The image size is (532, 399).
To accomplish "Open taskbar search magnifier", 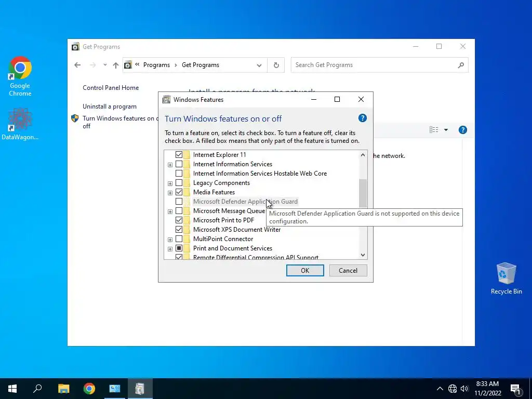I will pos(37,389).
